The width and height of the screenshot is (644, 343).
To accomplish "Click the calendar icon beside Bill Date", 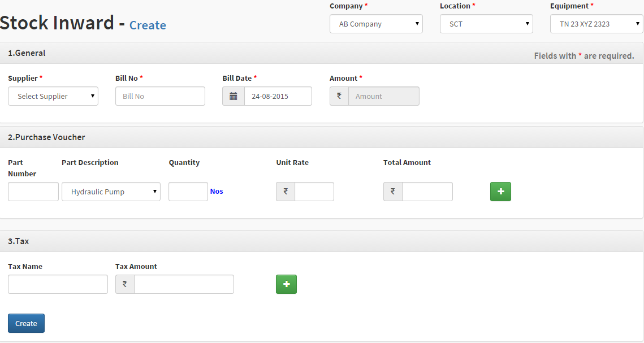I will [x=234, y=96].
